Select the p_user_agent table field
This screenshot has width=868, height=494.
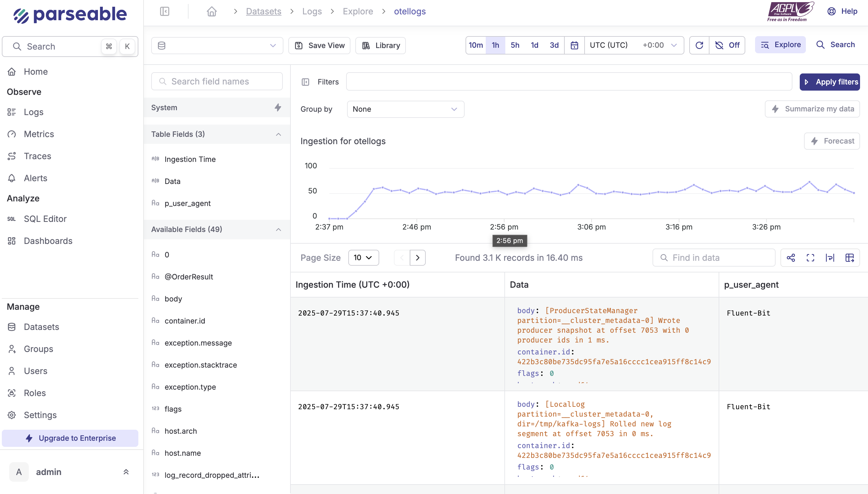pos(188,204)
